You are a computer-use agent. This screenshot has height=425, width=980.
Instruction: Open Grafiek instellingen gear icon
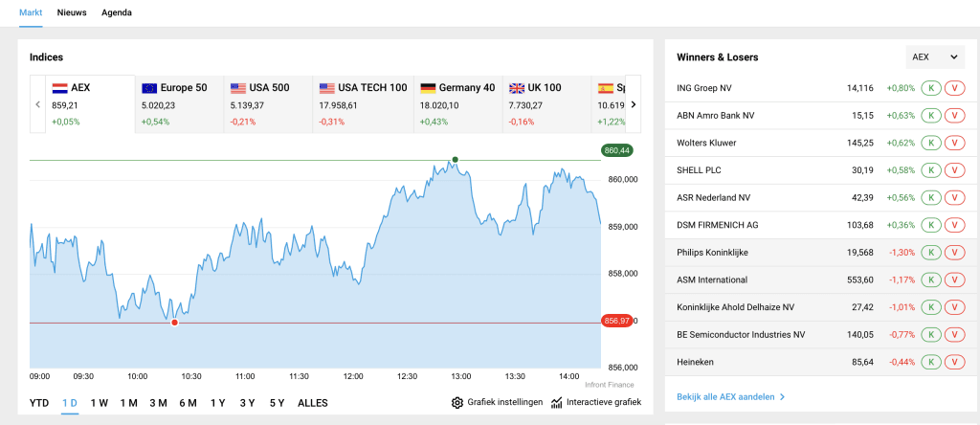pos(457,402)
